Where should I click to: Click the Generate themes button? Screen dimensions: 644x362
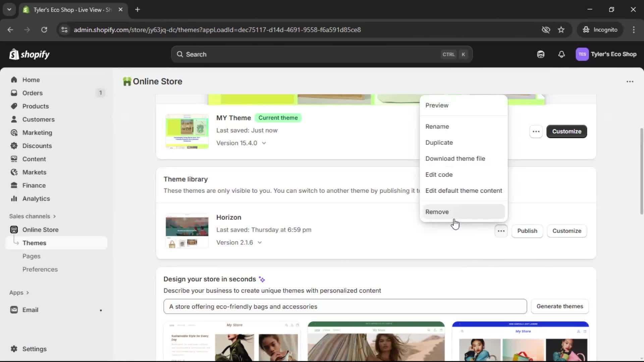[559, 306]
